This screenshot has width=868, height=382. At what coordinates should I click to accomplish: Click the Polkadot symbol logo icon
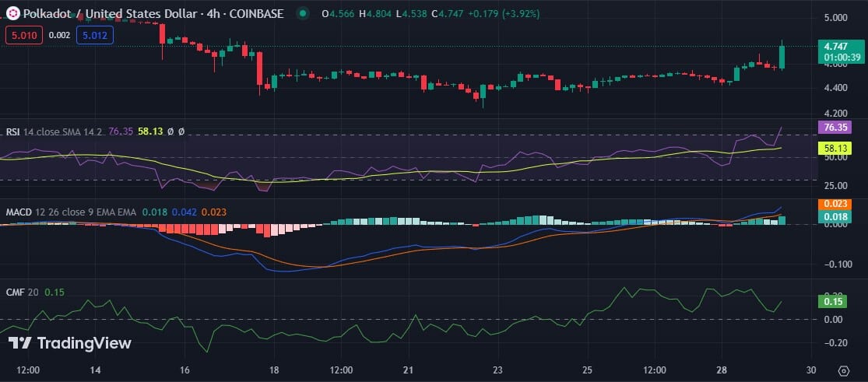pyautogui.click(x=13, y=13)
